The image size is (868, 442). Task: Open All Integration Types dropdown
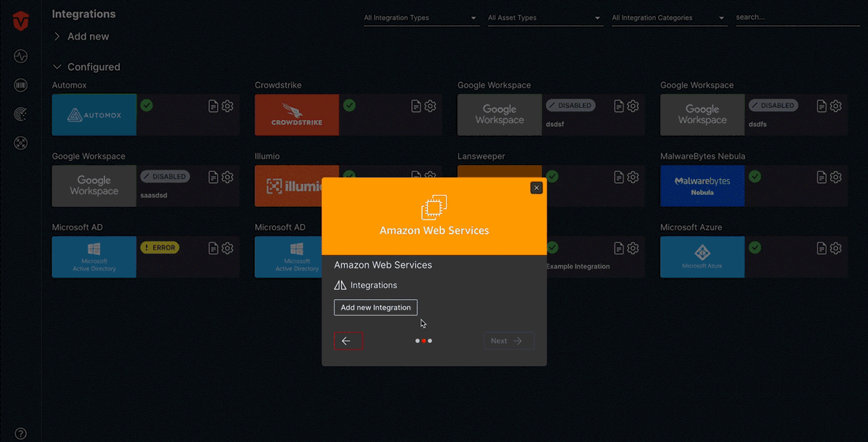tap(421, 17)
